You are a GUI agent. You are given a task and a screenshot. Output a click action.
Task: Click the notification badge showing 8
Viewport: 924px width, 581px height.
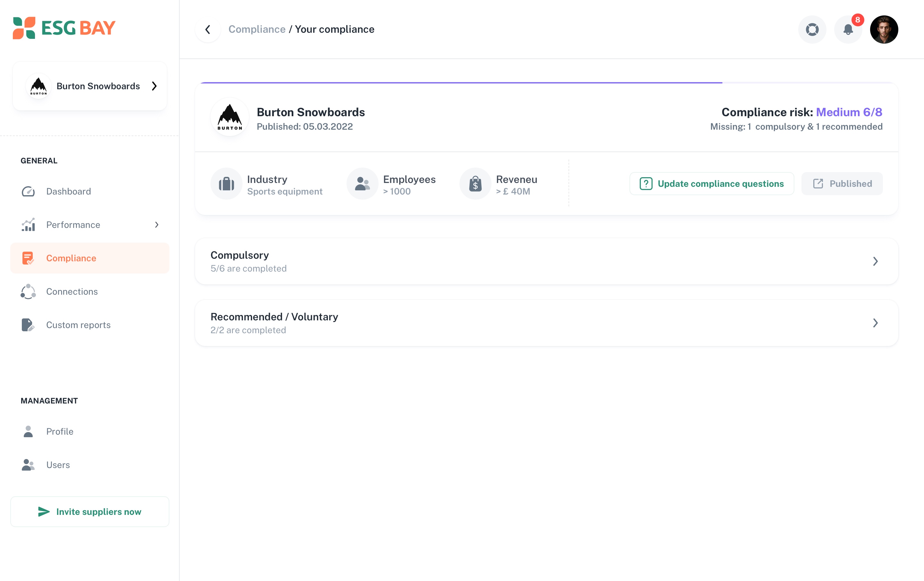(858, 20)
